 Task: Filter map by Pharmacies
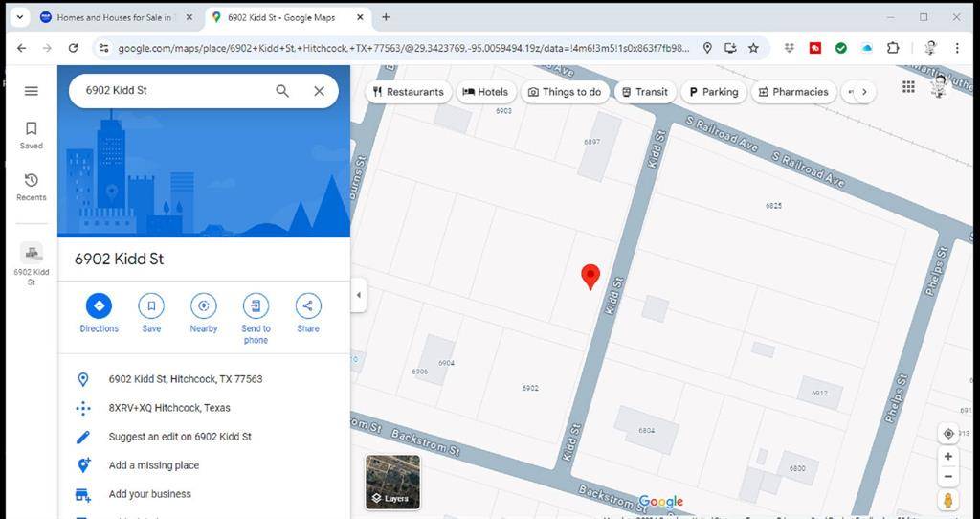793,92
